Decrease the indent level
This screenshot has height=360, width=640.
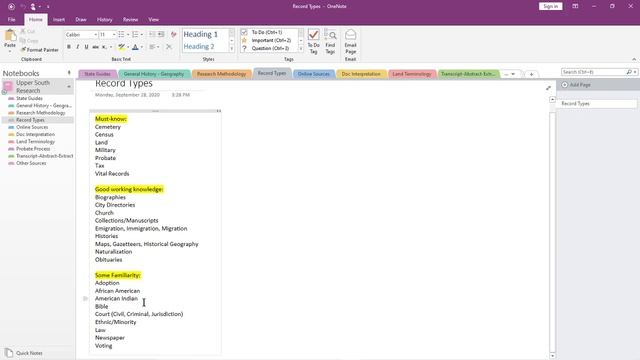[x=152, y=35]
